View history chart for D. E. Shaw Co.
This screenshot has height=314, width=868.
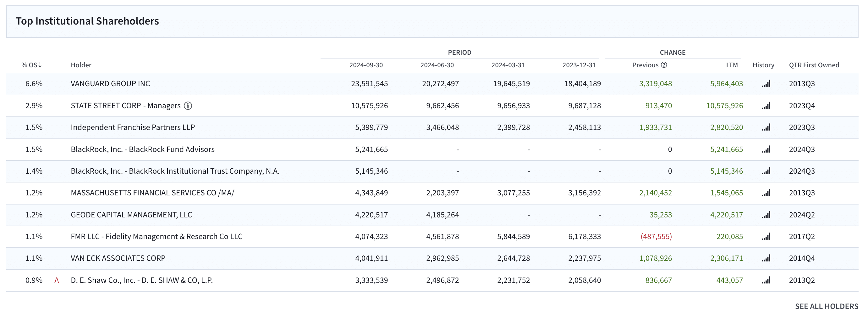click(766, 280)
